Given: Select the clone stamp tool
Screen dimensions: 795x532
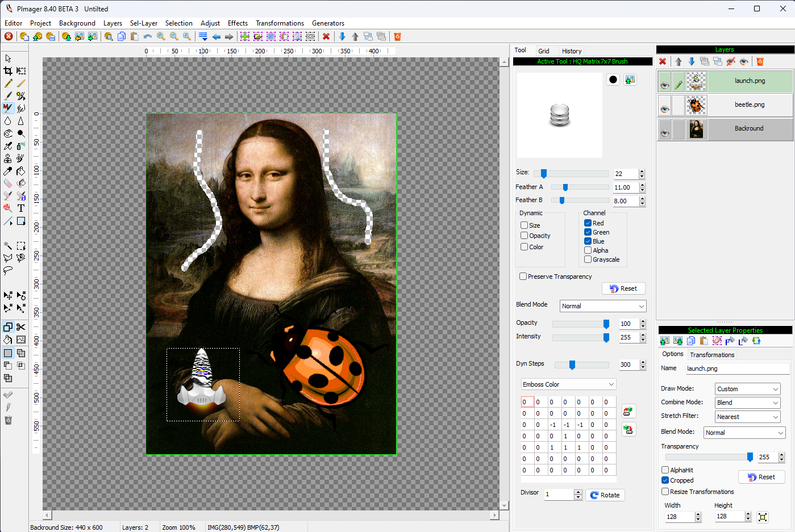Looking at the screenshot, I should [8, 158].
